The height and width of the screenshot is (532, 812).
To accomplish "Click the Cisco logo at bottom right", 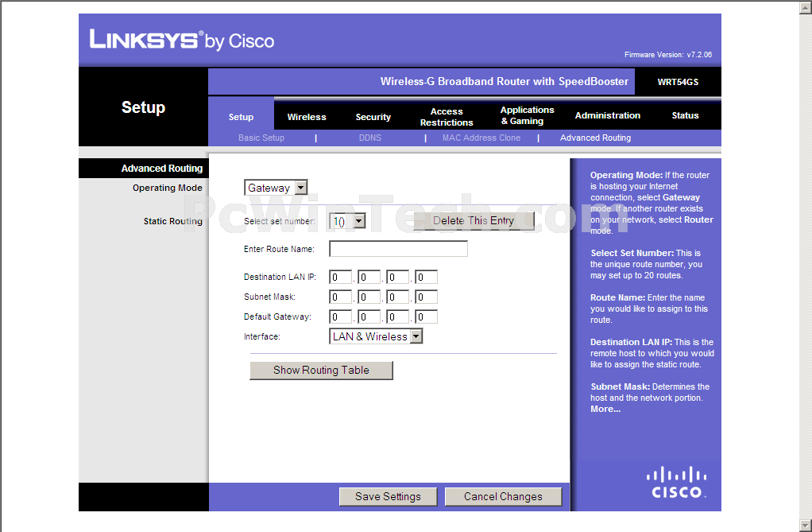I will pyautogui.click(x=676, y=483).
